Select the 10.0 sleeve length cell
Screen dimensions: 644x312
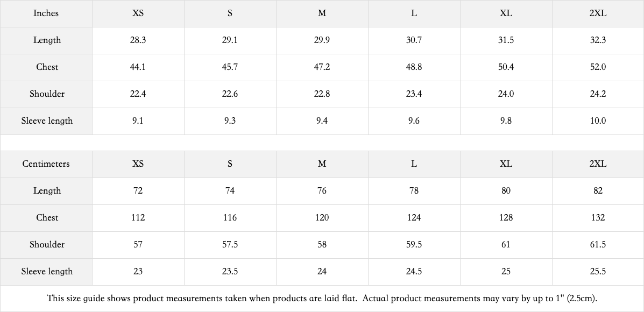[x=598, y=121]
